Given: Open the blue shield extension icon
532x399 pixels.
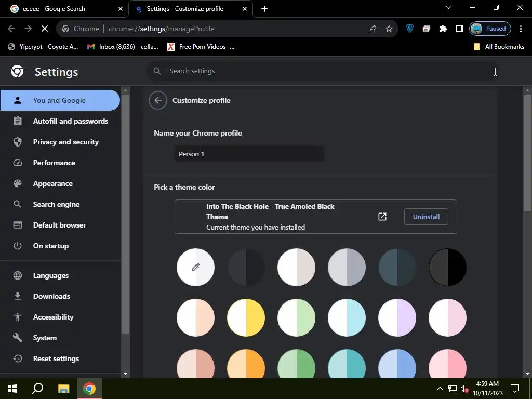Looking at the screenshot, I should point(410,29).
